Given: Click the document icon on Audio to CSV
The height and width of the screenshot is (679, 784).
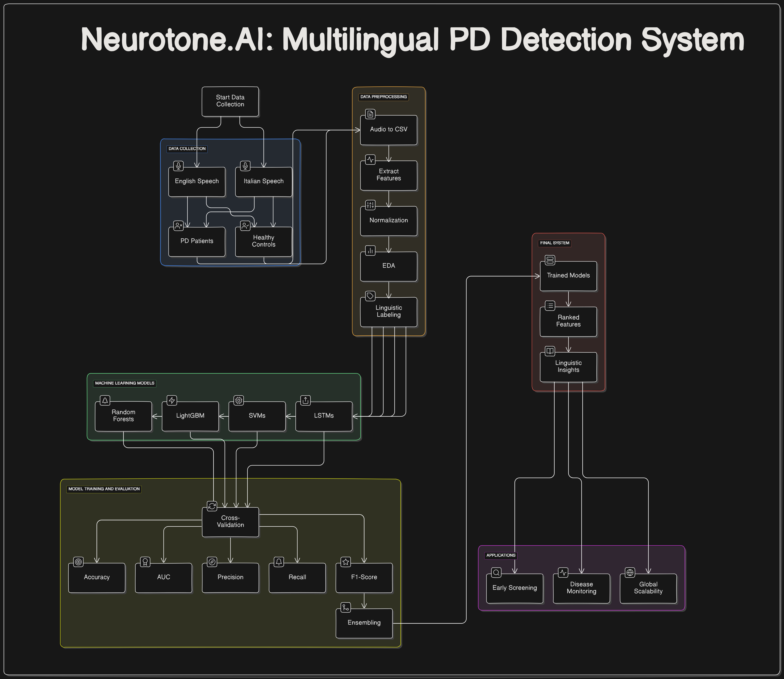Looking at the screenshot, I should click(370, 114).
